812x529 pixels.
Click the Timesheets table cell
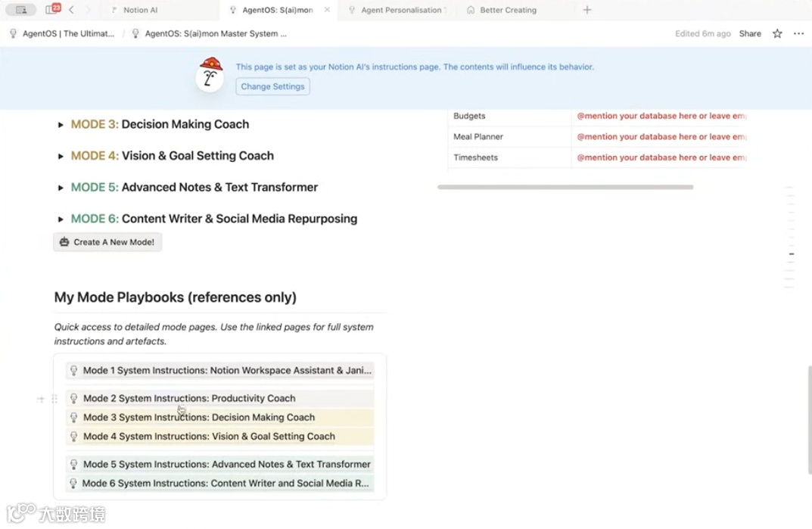point(509,157)
